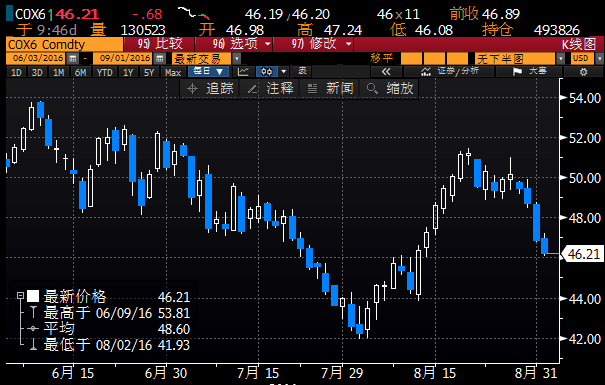Click the third 移平 moving average box
The height and width of the screenshot is (385, 605).
tap(457, 59)
